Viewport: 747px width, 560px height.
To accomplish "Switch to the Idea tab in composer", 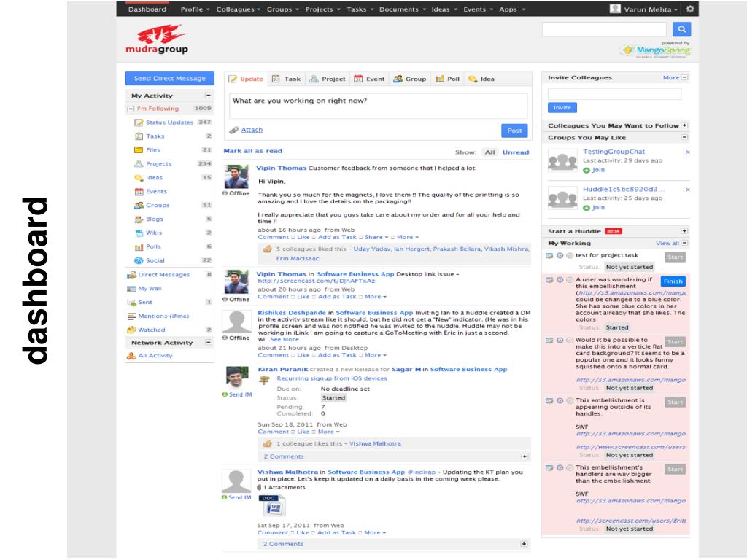I will [x=481, y=79].
